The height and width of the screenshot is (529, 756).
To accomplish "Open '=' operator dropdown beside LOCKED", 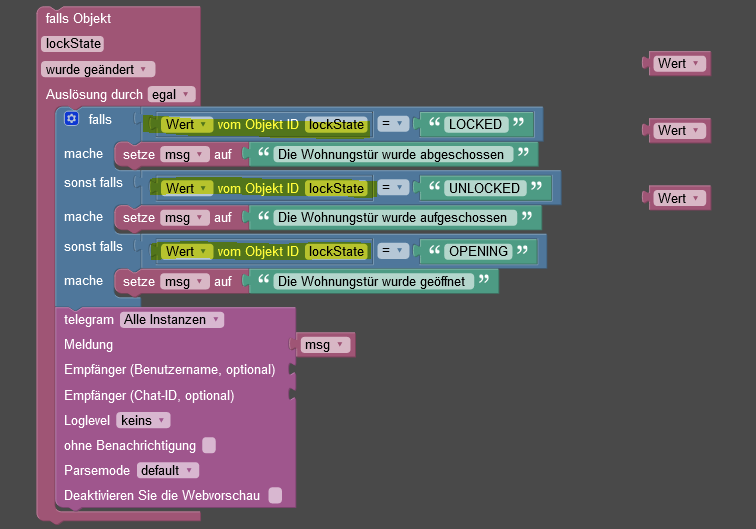I will [x=393, y=124].
